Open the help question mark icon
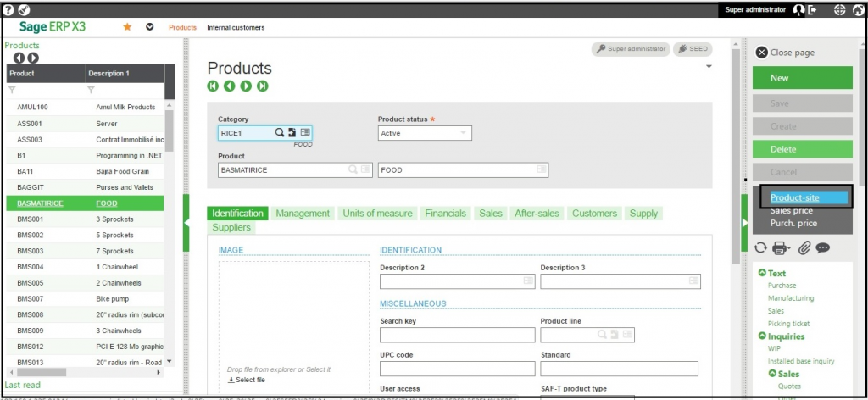The width and height of the screenshot is (868, 400). (x=8, y=10)
